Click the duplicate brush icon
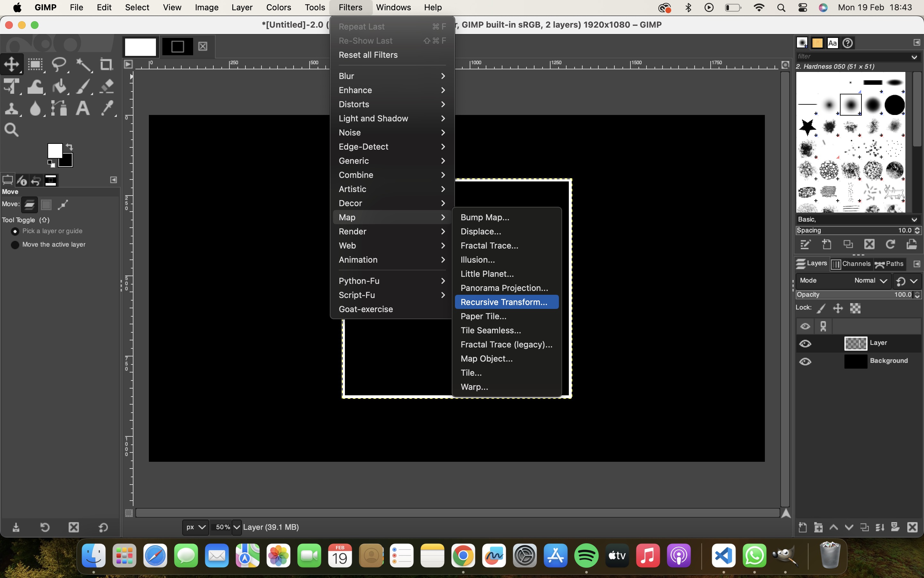Viewport: 924px width, 578px height. pos(848,244)
